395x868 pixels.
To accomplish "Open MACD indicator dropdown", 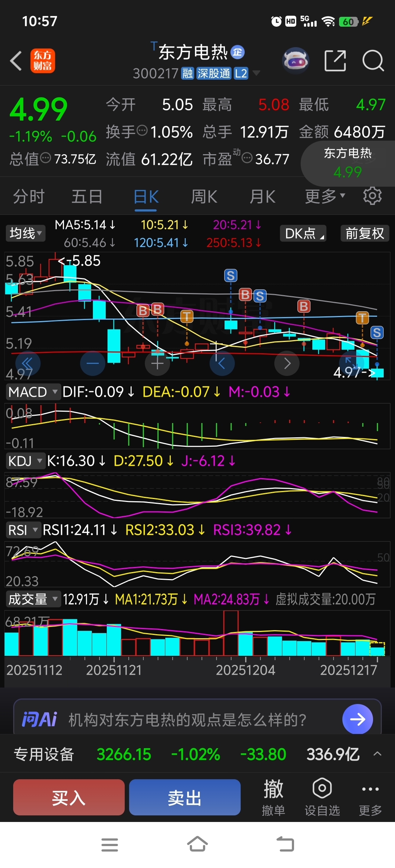I will (33, 392).
